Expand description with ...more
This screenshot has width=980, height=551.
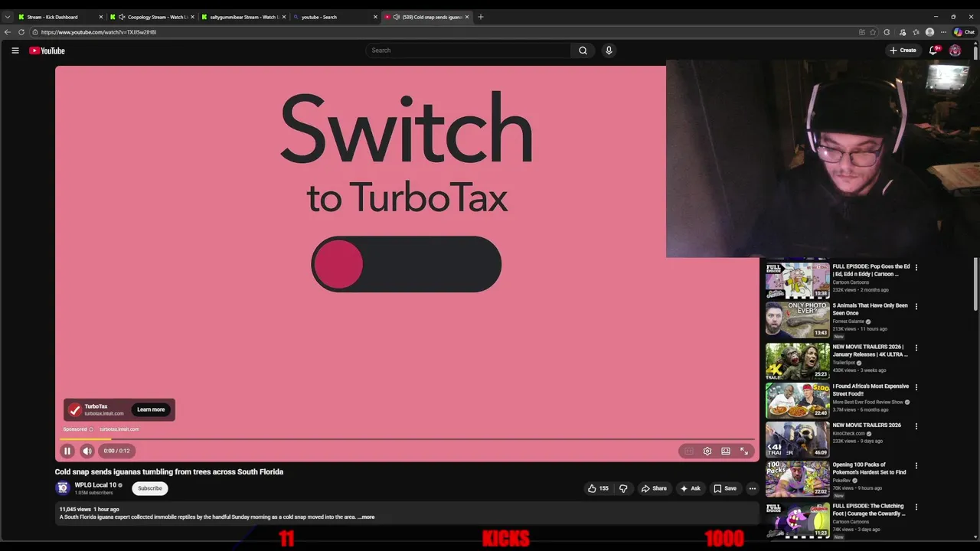367,517
